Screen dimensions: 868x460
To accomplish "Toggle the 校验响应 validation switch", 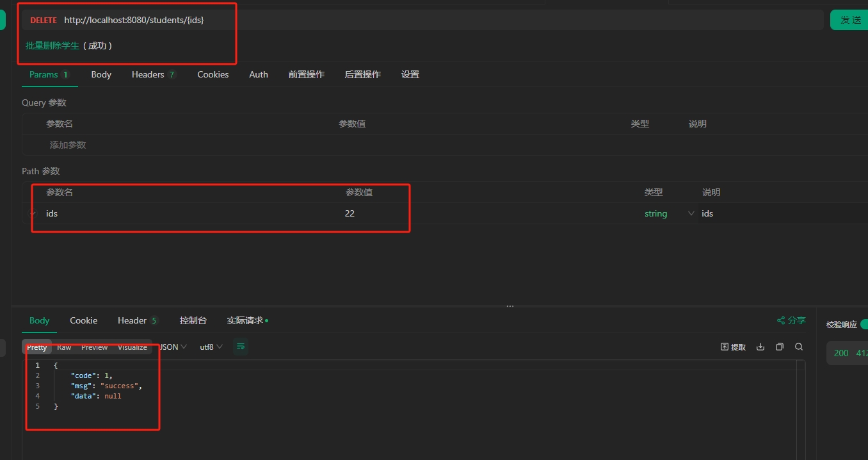I will [864, 324].
